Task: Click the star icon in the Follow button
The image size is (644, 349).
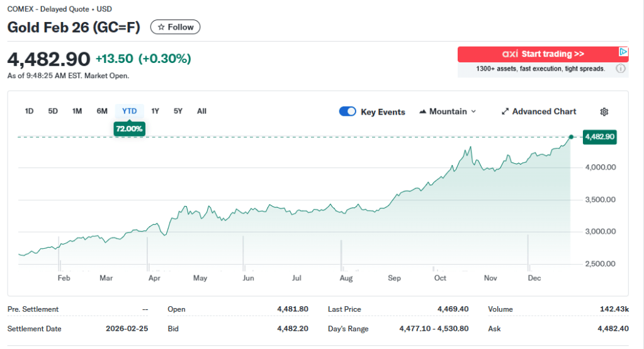Action: point(161,27)
